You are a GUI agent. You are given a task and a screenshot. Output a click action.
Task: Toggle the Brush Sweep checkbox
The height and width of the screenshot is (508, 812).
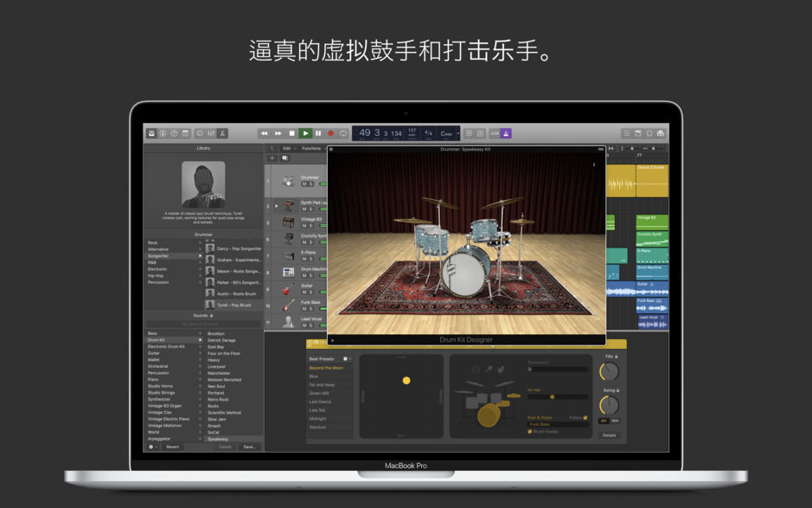(x=530, y=432)
